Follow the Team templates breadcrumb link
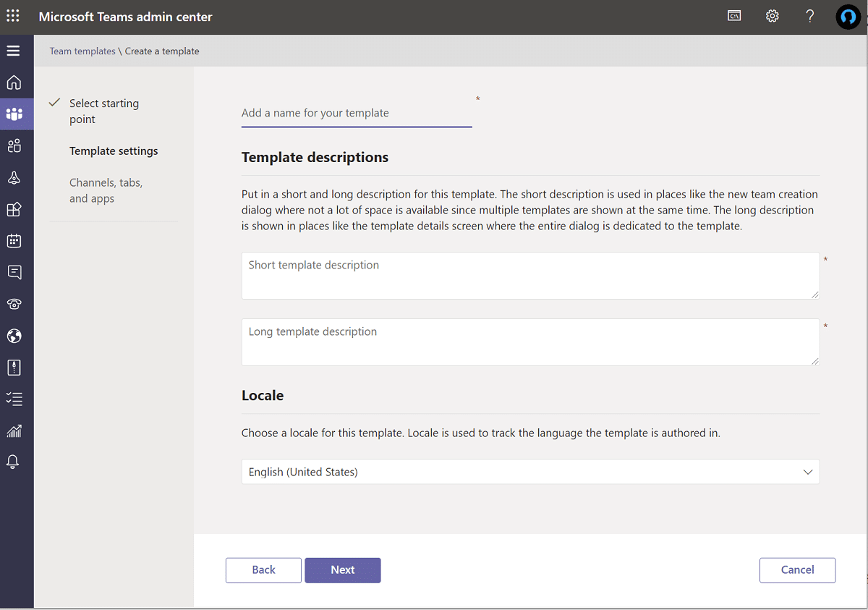 [x=82, y=51]
